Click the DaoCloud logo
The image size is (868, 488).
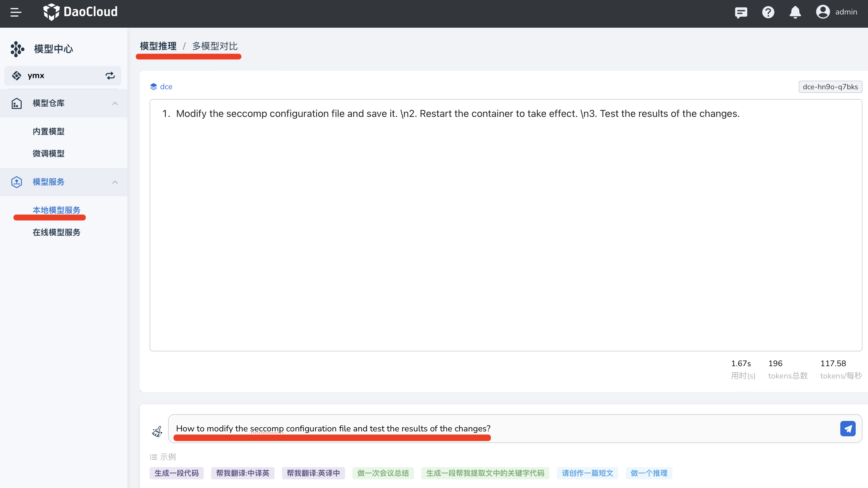80,12
